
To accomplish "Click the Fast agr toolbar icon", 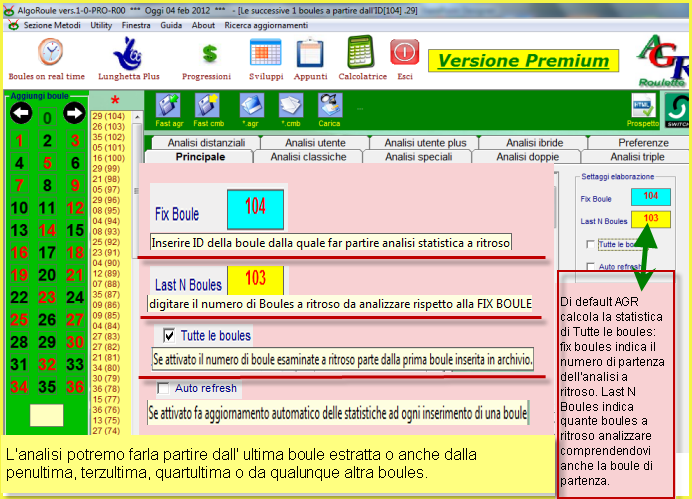I will pyautogui.click(x=168, y=106).
